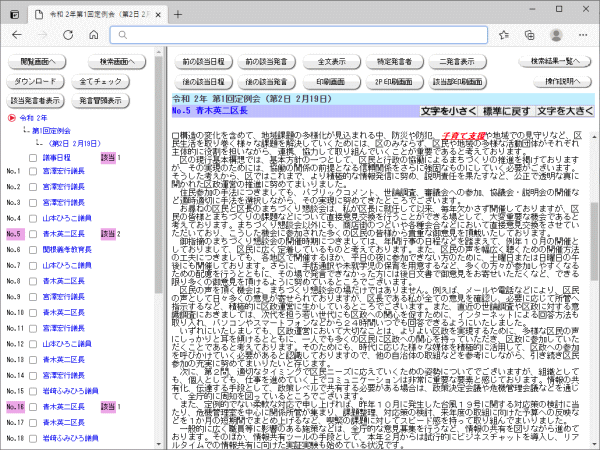Screen dimensions: 600x450
Task: Go to 前の該当発言
Action: tap(266, 62)
